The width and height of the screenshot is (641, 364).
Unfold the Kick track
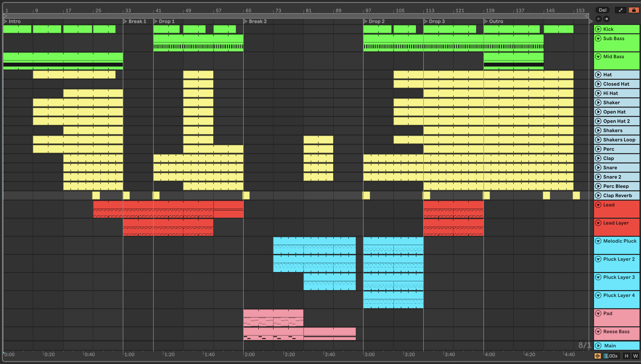(598, 29)
